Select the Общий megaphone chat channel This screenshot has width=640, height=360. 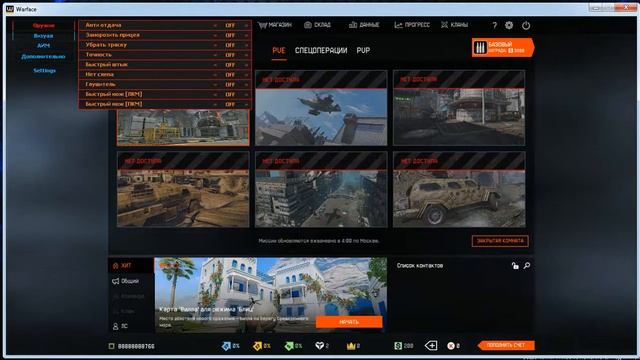pyautogui.click(x=125, y=281)
